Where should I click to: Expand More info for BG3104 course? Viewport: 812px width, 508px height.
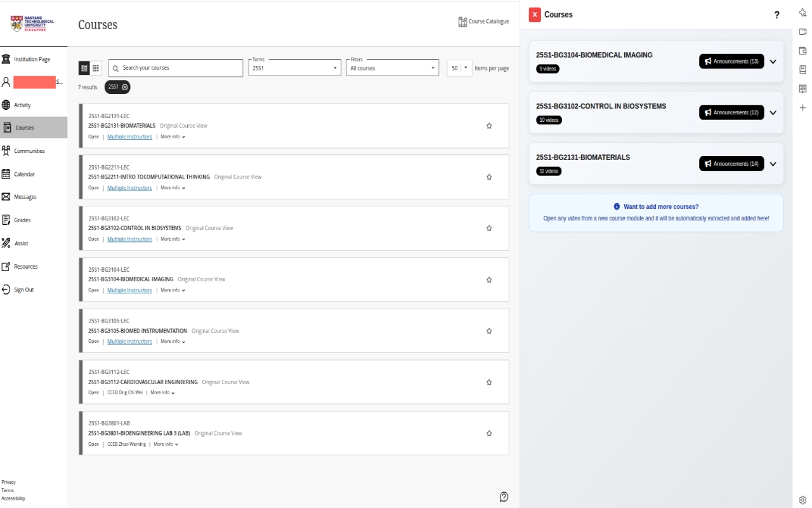pos(173,290)
